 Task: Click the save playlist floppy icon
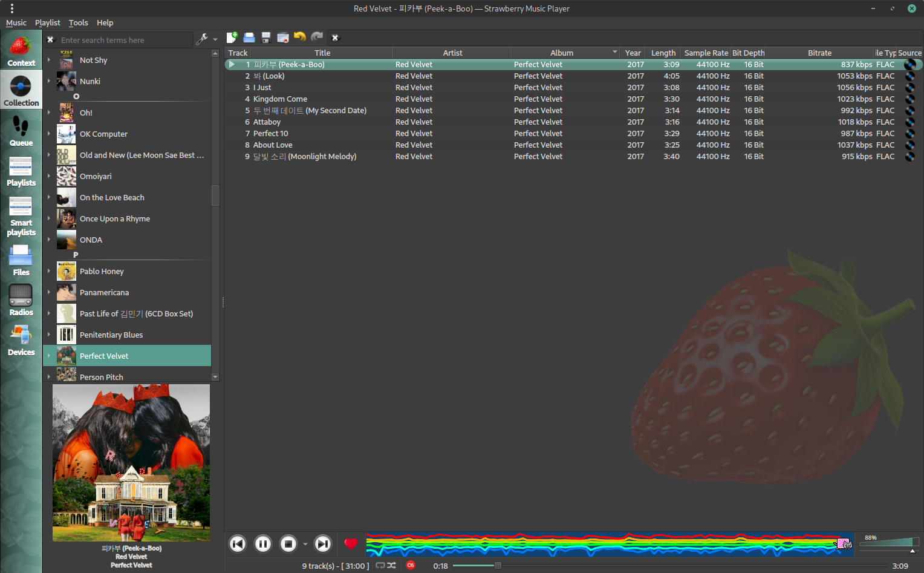point(265,38)
